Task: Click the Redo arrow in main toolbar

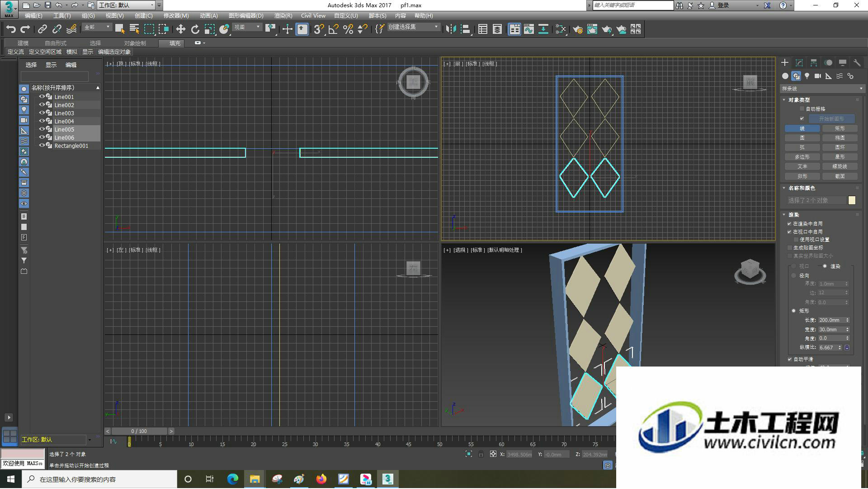Action: point(25,29)
